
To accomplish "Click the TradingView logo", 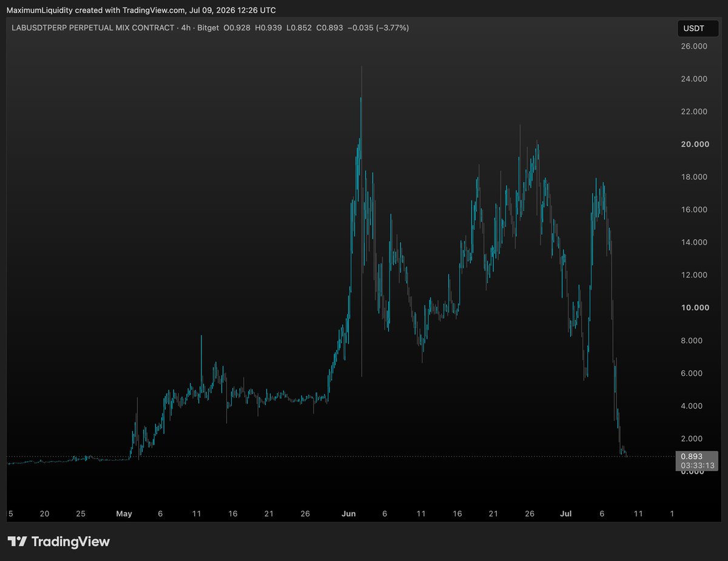I will 59,542.
